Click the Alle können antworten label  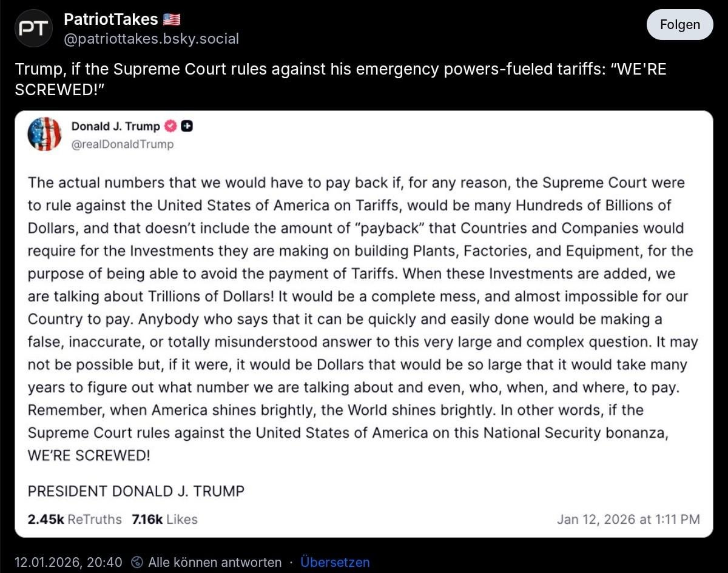215,562
